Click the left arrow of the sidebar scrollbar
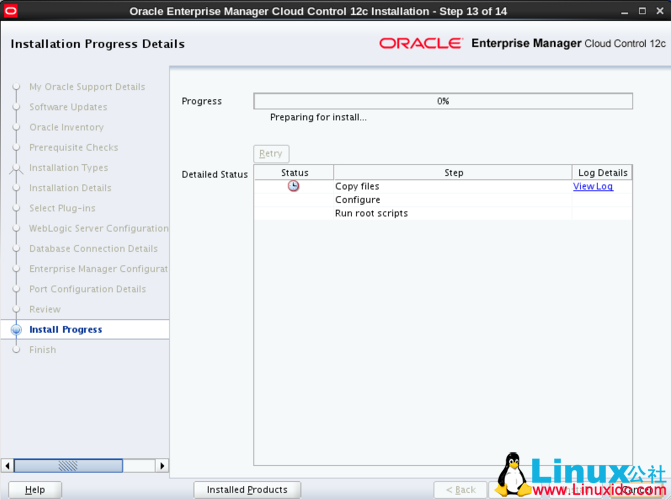 [7, 465]
